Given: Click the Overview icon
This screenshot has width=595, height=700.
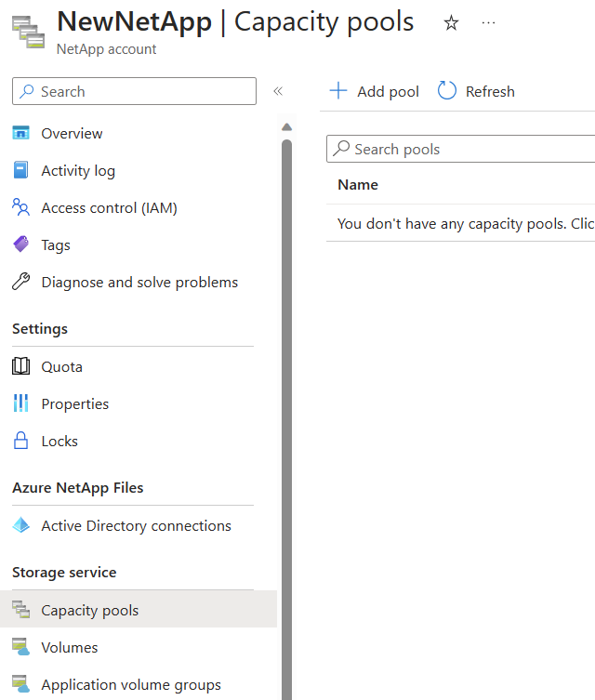Looking at the screenshot, I should click(x=21, y=133).
